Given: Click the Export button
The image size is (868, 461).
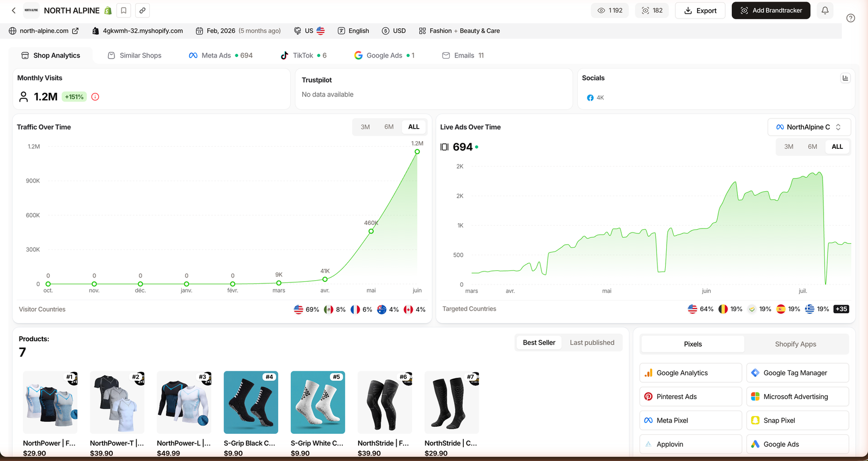Looking at the screenshot, I should pos(700,10).
